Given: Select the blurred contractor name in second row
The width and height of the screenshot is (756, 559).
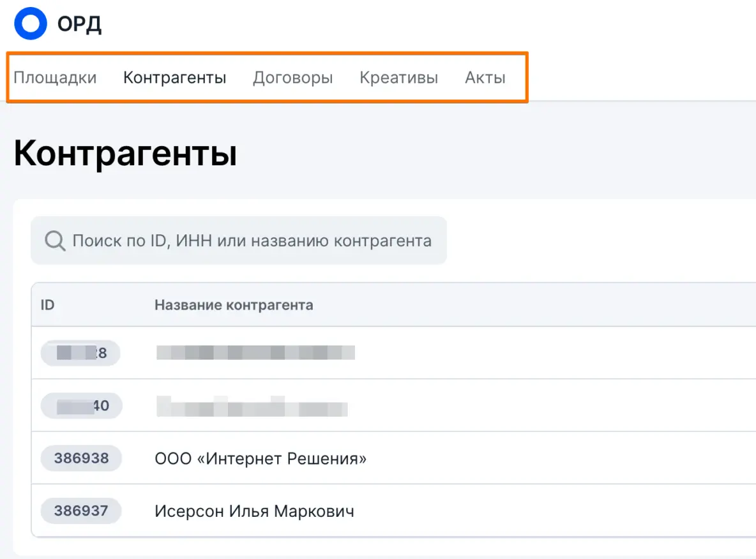Looking at the screenshot, I should click(x=252, y=406).
